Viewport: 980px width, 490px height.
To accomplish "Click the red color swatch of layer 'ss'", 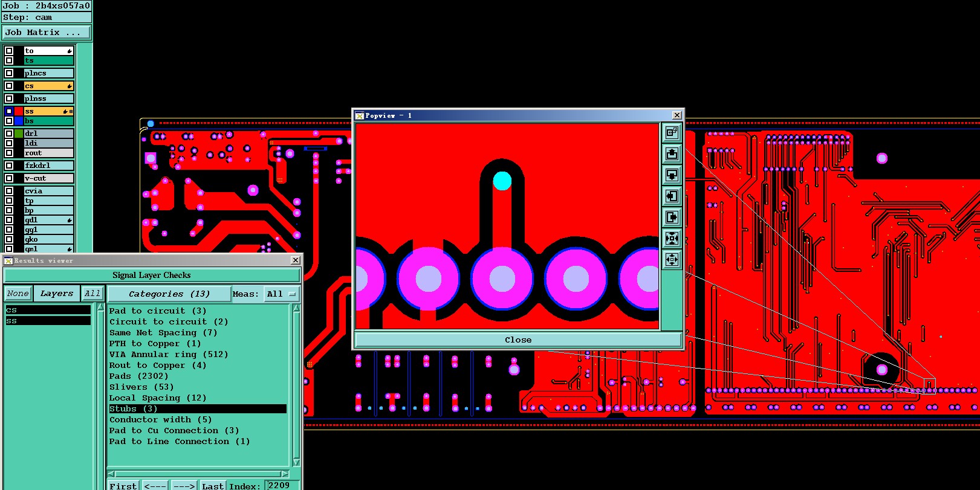I will point(19,111).
